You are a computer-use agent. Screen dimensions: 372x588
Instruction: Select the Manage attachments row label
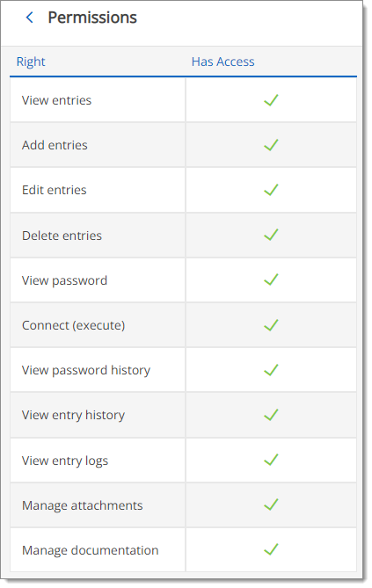(x=83, y=505)
